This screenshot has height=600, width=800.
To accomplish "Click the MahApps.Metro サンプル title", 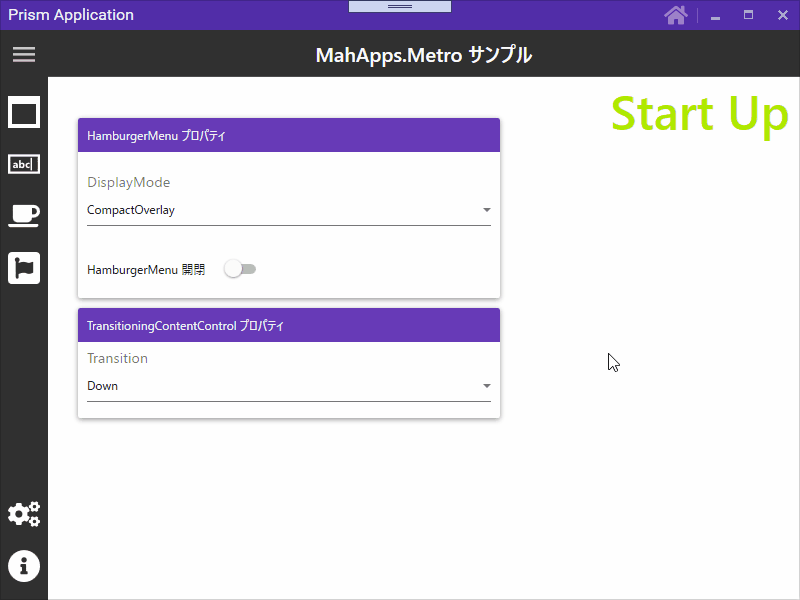I will coord(424,55).
